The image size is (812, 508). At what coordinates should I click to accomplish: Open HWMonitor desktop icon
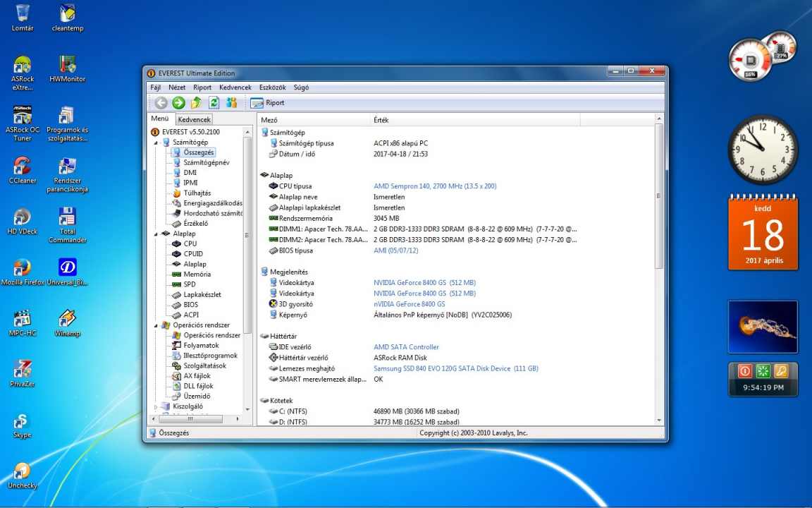point(68,69)
